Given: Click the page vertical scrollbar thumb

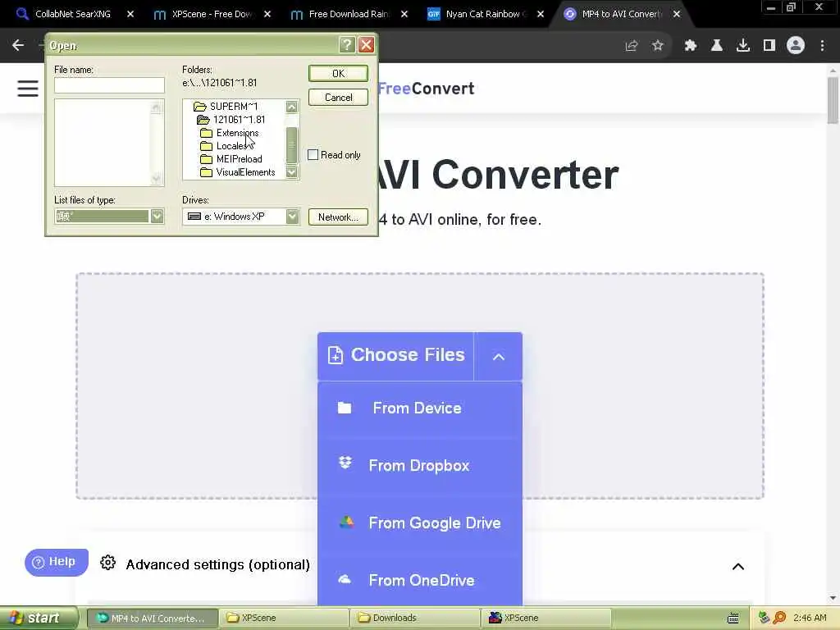Looking at the screenshot, I should tap(833, 101).
